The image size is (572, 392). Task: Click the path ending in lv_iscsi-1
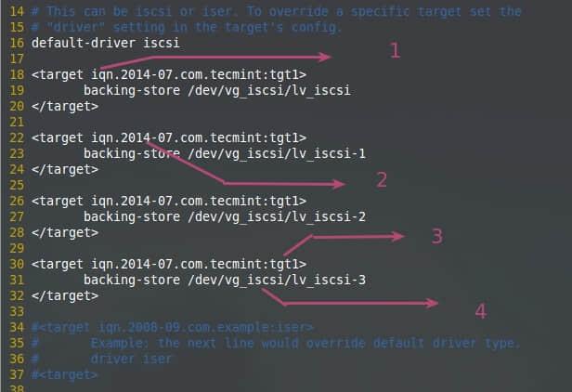click(x=276, y=153)
